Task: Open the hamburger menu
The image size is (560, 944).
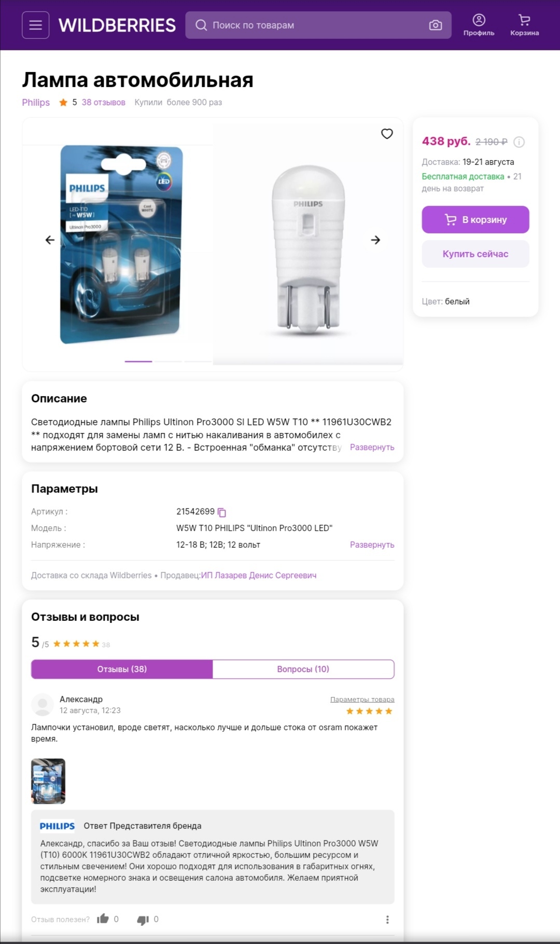Action: tap(35, 25)
